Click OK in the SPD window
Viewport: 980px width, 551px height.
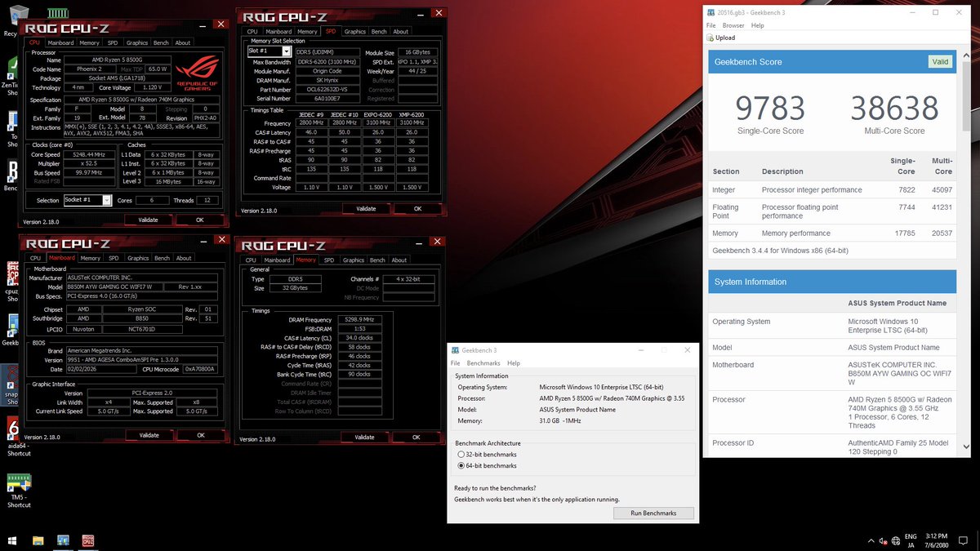417,208
